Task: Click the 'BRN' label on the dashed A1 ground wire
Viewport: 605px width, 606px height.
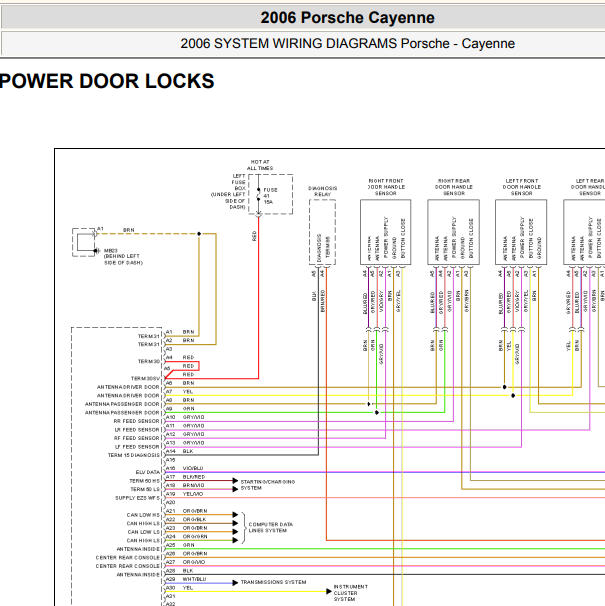Action: point(129,230)
